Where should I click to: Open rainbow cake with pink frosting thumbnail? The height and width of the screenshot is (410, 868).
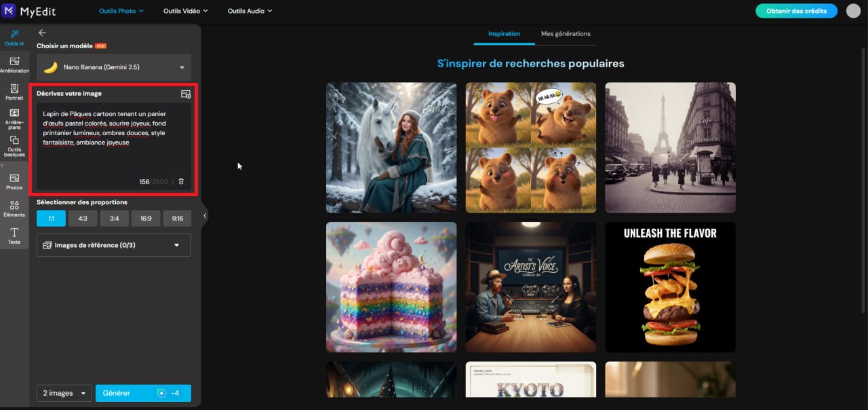point(391,287)
